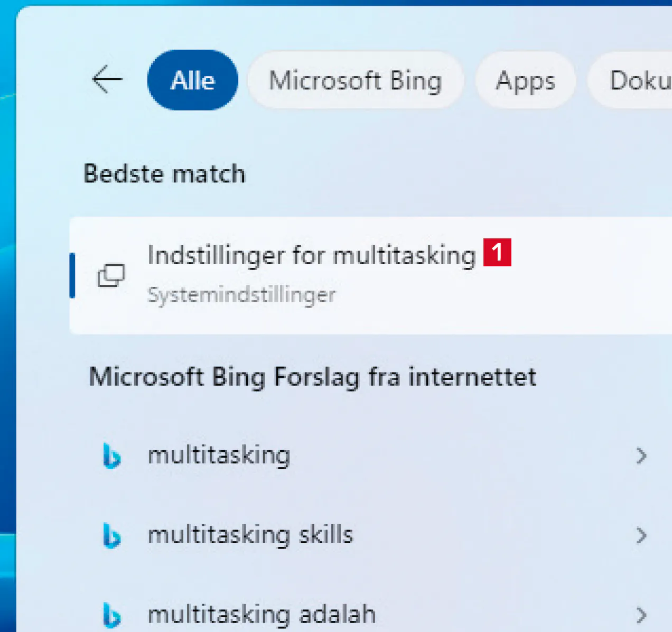
Task: Expand the "multitasking adalah" chevron arrow
Action: [641, 615]
